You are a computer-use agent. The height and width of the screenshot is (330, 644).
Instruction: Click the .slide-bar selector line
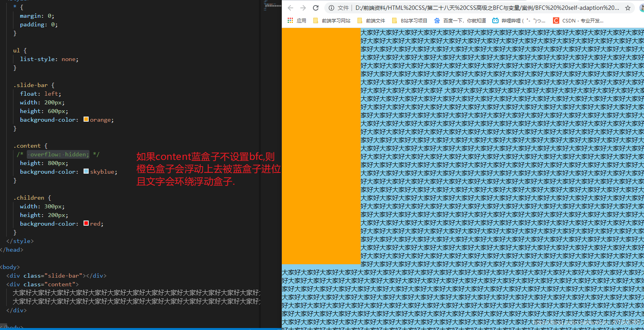pos(34,85)
